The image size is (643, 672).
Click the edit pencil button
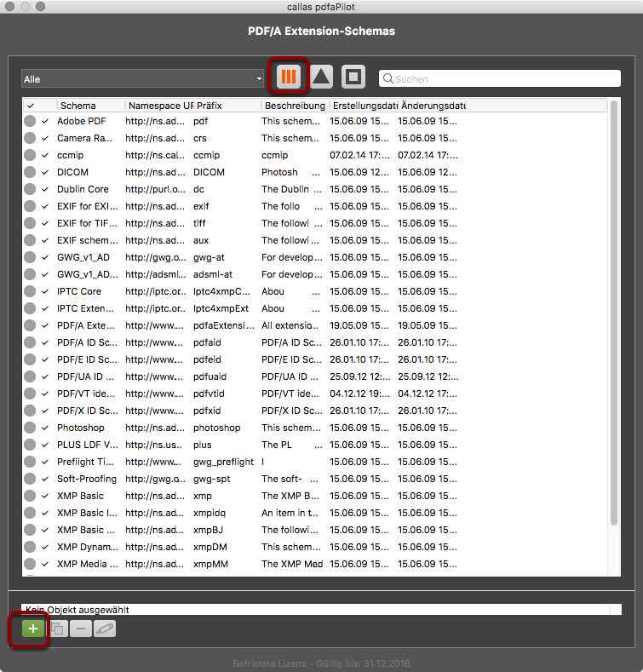[105, 629]
